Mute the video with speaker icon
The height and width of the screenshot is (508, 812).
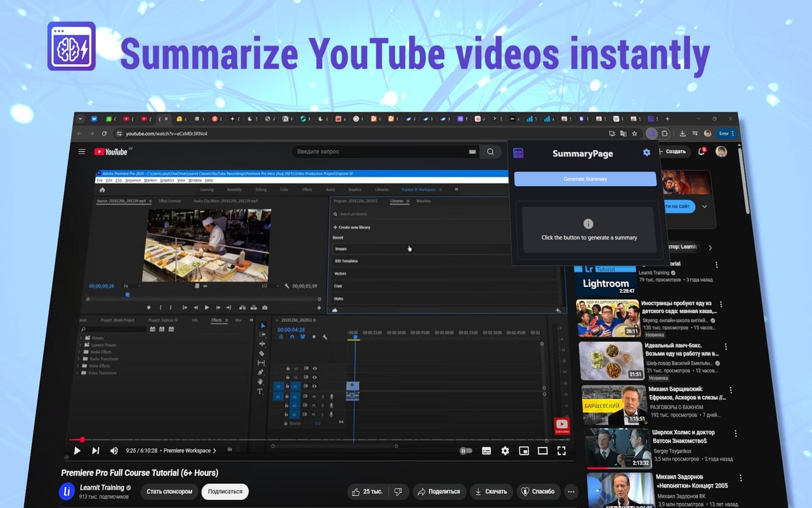(x=114, y=451)
